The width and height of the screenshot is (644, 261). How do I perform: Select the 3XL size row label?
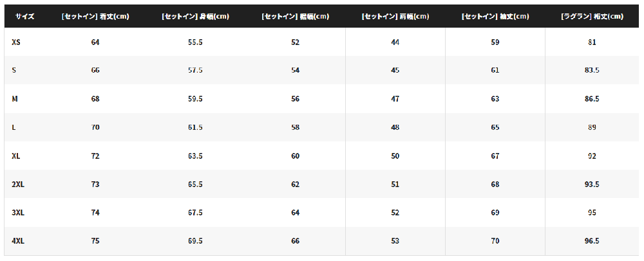[x=18, y=213]
